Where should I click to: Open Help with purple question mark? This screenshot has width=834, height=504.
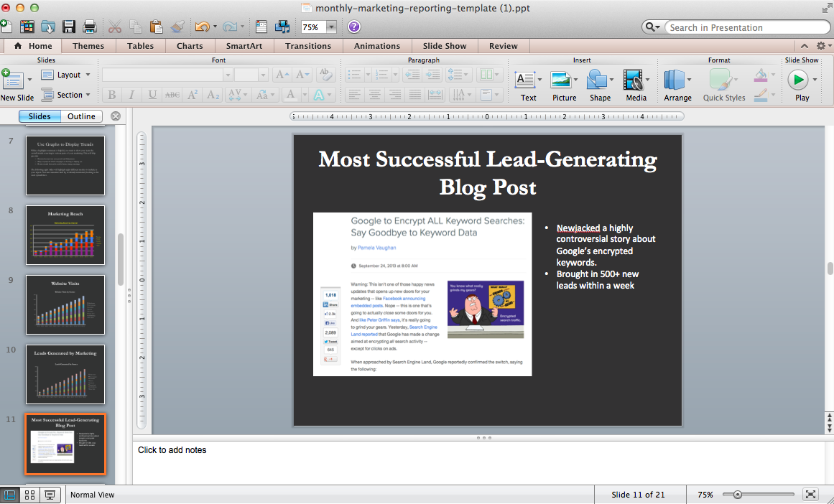[x=353, y=27]
